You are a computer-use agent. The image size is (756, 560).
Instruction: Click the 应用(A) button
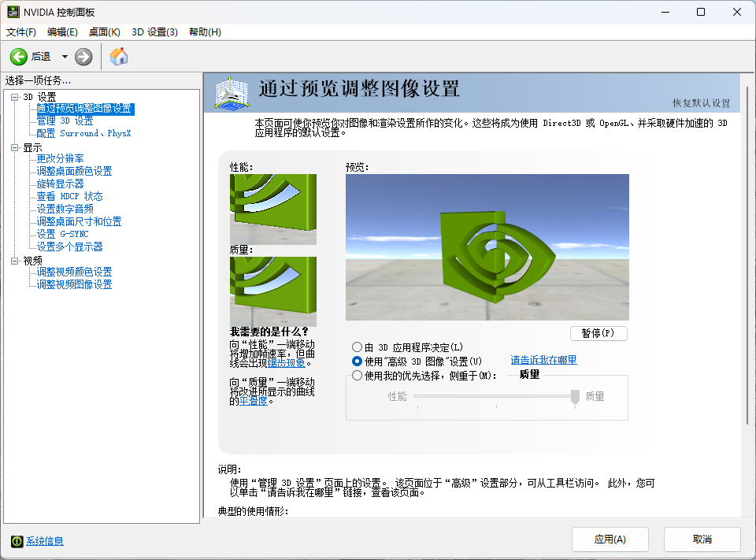coord(610,540)
